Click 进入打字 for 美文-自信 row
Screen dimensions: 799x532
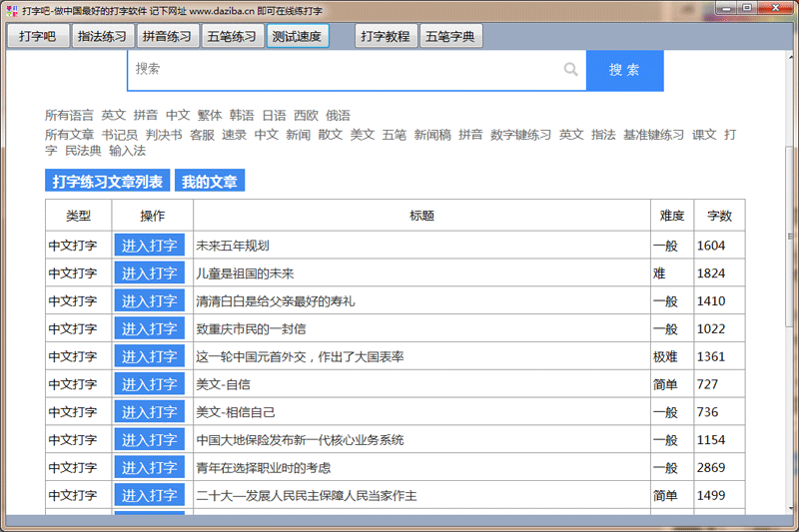click(x=150, y=384)
